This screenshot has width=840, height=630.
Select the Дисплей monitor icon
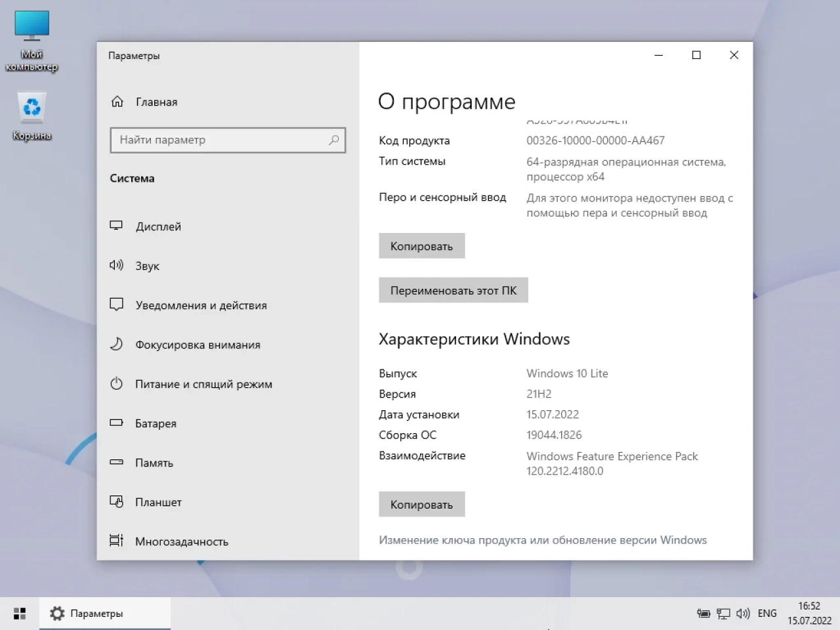tap(116, 226)
